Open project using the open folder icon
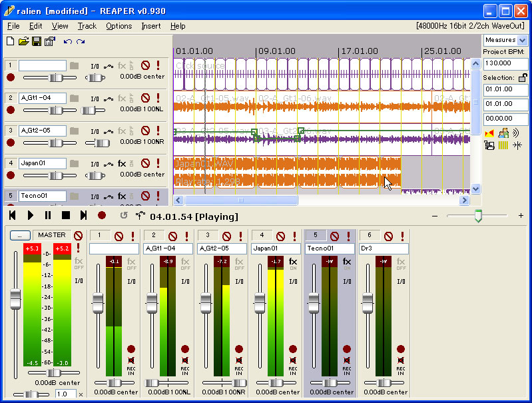 (23, 41)
